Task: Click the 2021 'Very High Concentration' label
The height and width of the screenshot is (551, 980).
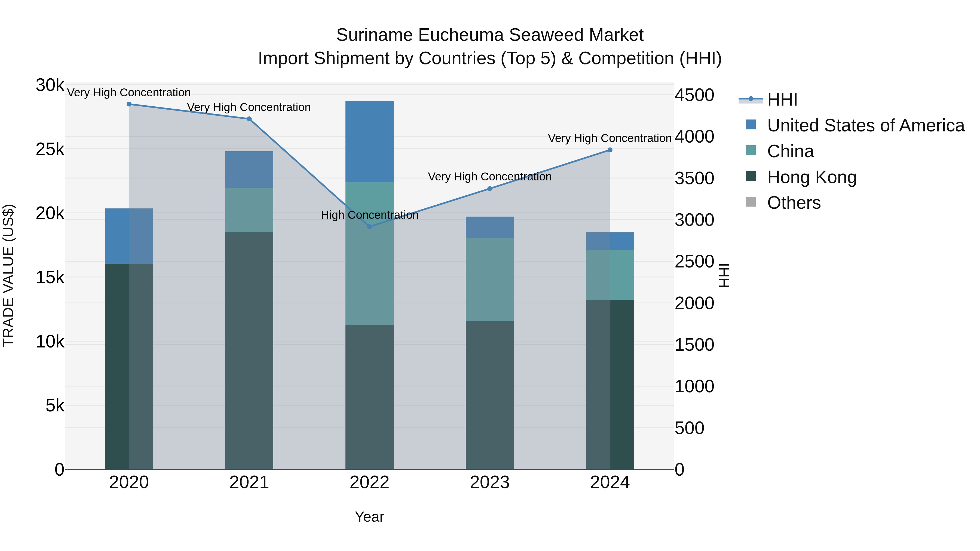Action: 249,107
